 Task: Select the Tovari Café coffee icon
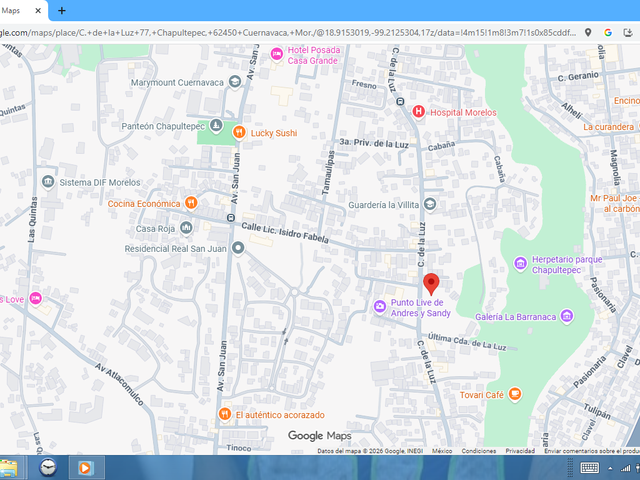(515, 394)
